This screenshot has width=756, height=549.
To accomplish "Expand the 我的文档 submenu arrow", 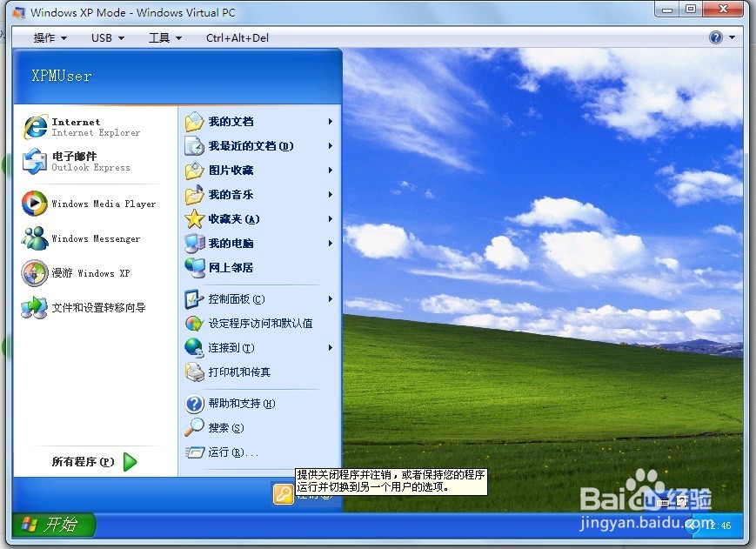I will 331,122.
